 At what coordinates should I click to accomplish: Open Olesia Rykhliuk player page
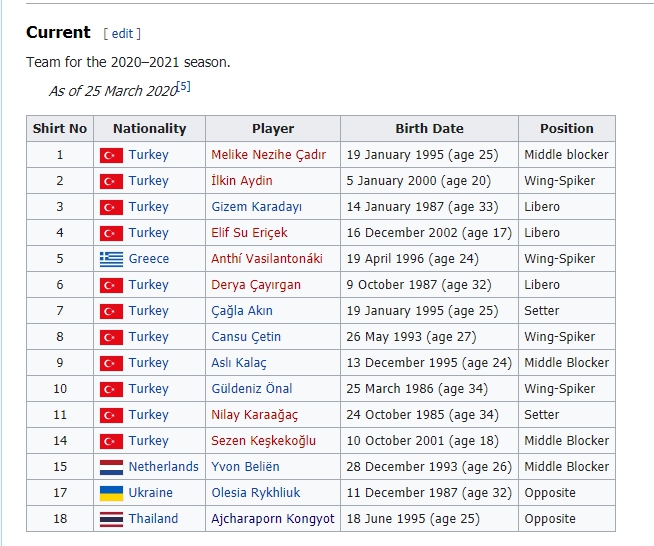pyautogui.click(x=255, y=493)
